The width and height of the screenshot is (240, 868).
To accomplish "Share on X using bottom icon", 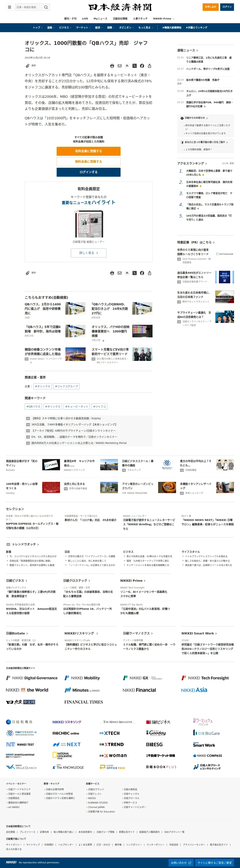I will tap(135, 273).
